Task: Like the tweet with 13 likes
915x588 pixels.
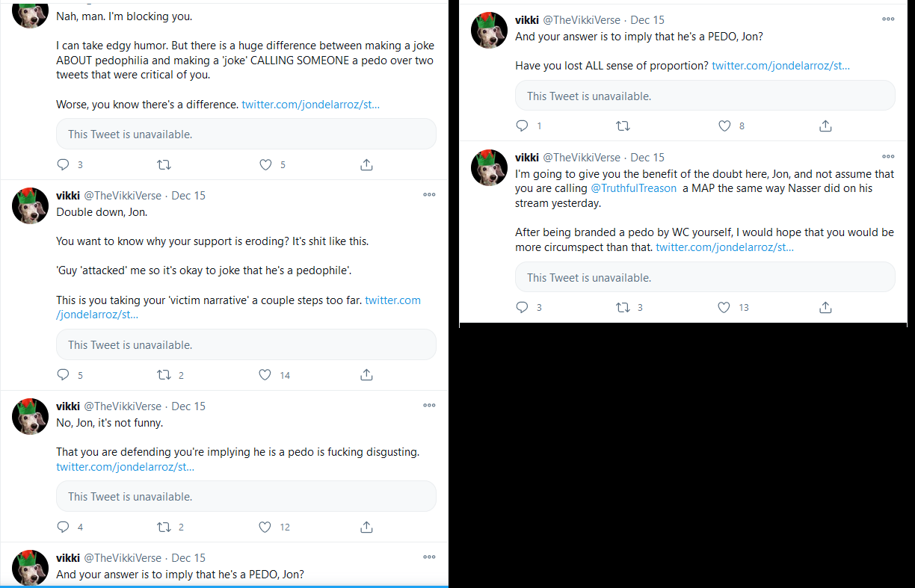Action: (x=724, y=307)
